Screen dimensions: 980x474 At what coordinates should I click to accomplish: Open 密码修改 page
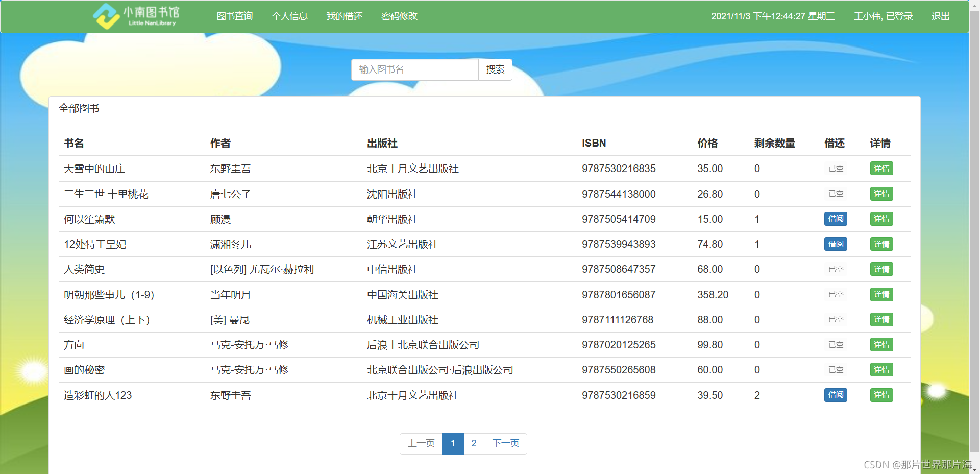pos(399,16)
